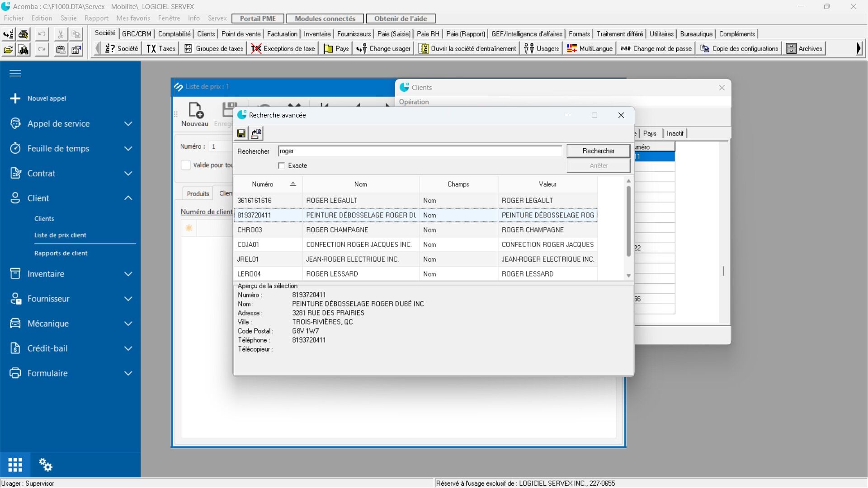This screenshot has width=868, height=488.
Task: Click the binoculars search icon in toolbar
Action: point(24,50)
